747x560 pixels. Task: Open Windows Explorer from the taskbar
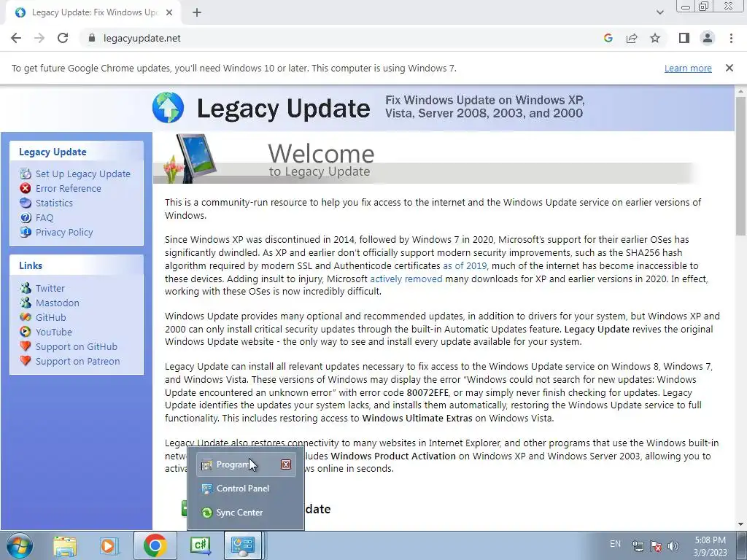coord(64,545)
